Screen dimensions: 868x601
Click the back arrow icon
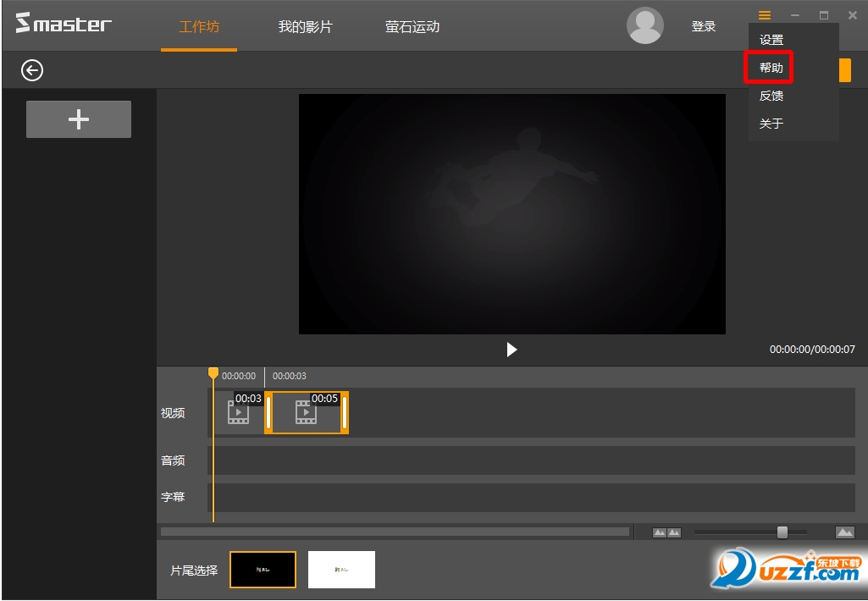click(x=32, y=70)
